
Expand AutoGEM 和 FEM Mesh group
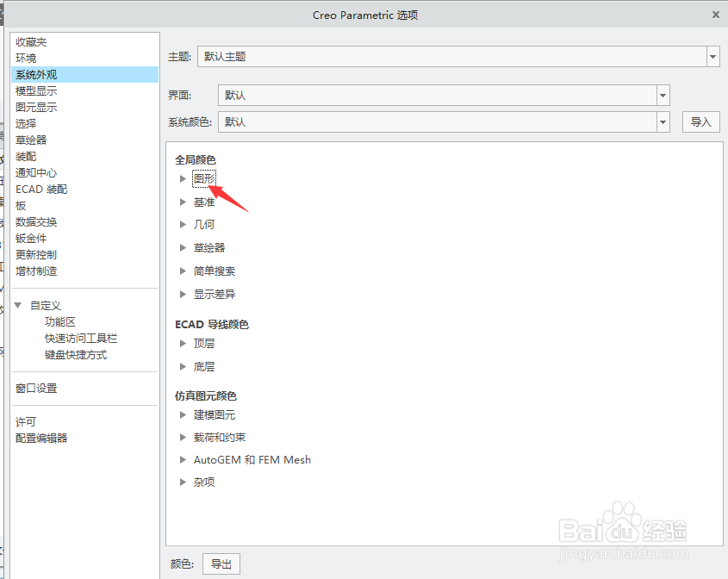pyautogui.click(x=183, y=460)
